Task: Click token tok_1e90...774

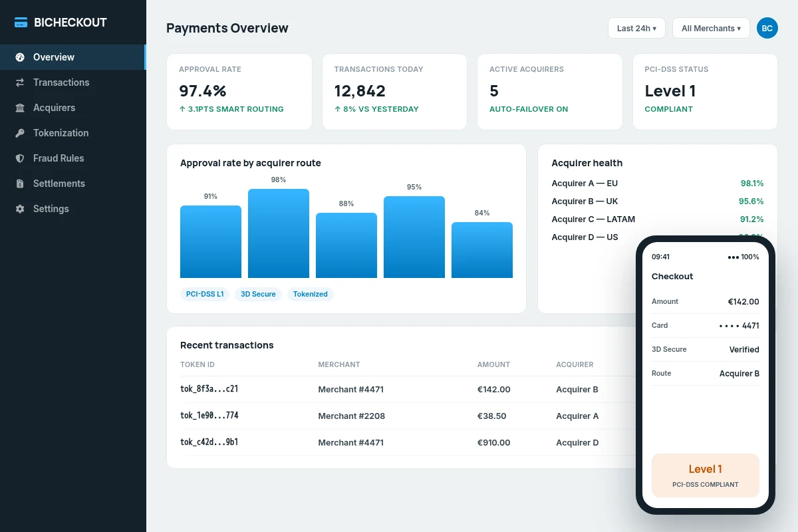Action: [x=209, y=416]
